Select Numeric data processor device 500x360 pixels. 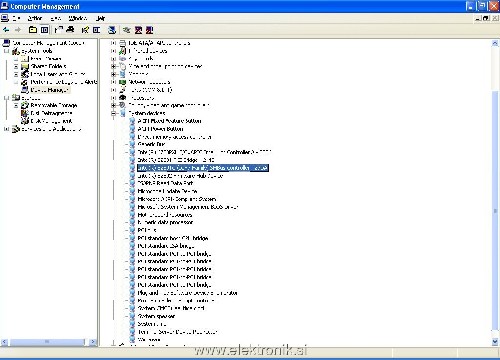click(x=165, y=222)
